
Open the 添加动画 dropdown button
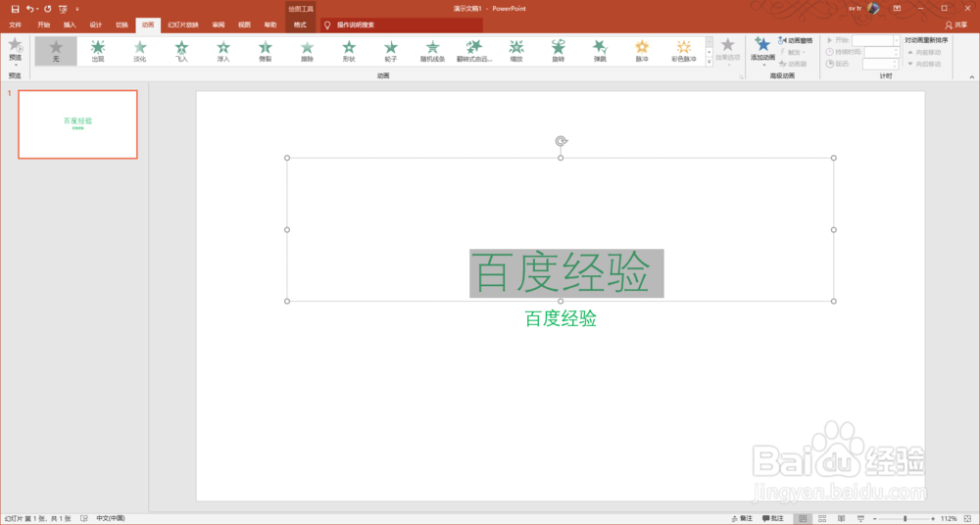click(x=762, y=51)
